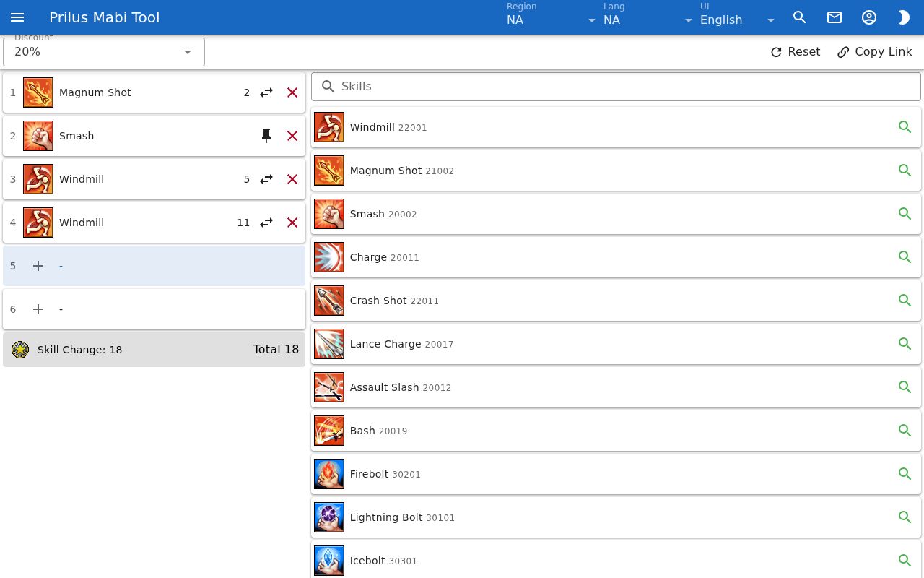Click the Magnum Shot thumbnail in slot 1

(38, 92)
